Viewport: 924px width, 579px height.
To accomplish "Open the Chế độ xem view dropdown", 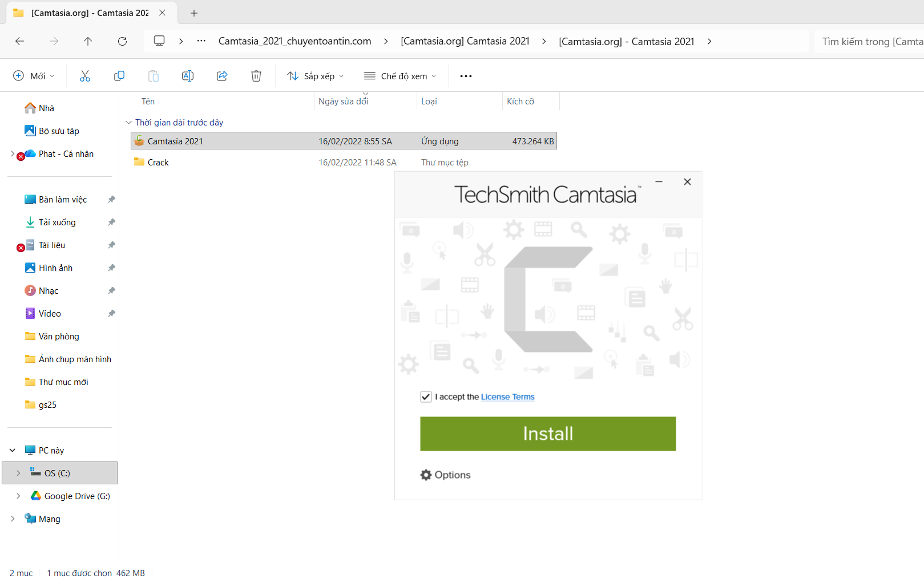I will click(x=400, y=76).
